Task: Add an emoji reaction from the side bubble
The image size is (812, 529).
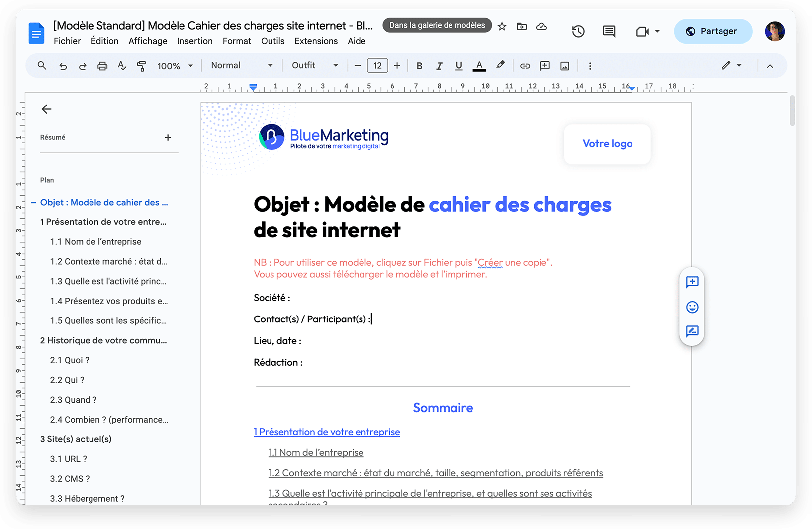Action: tap(692, 307)
